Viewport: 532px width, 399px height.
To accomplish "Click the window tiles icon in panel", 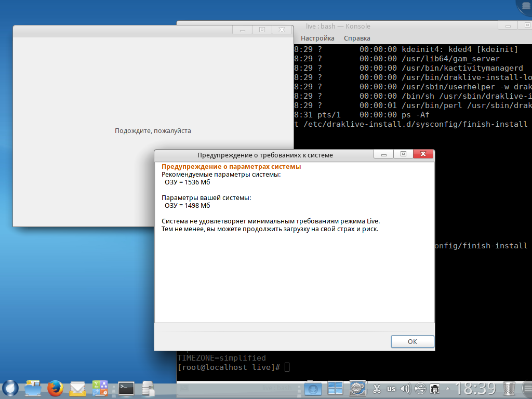I will click(x=335, y=389).
